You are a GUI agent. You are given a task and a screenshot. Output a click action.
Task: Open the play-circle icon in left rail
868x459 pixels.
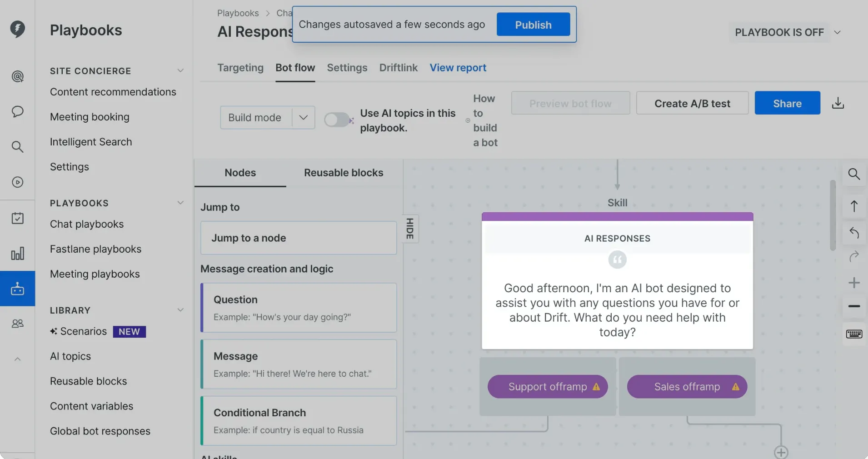point(17,182)
